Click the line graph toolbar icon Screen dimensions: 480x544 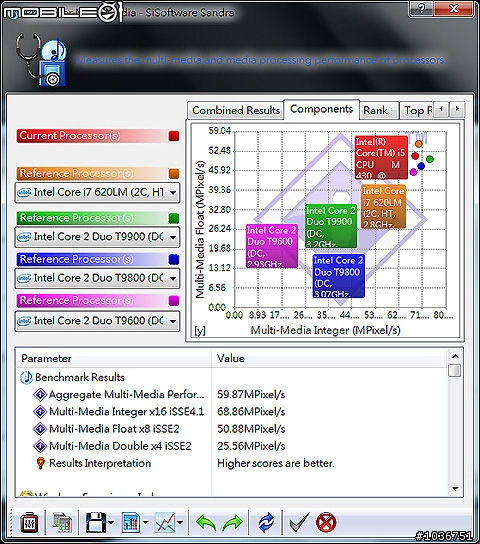[x=165, y=522]
